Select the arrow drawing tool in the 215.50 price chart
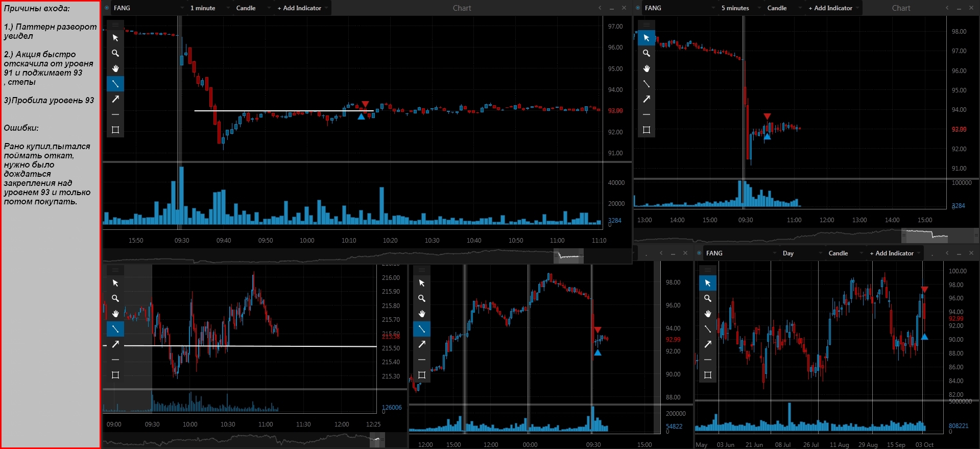The image size is (980, 449). point(115,344)
